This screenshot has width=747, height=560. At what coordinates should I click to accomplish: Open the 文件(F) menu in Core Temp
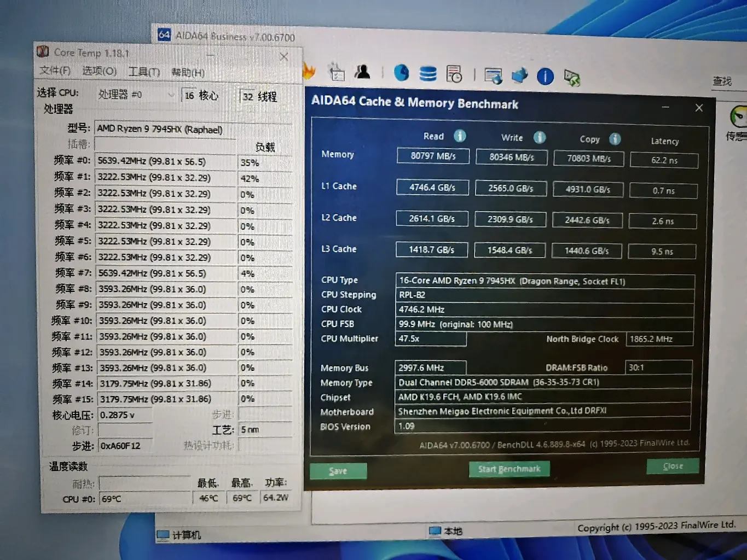pyautogui.click(x=55, y=71)
